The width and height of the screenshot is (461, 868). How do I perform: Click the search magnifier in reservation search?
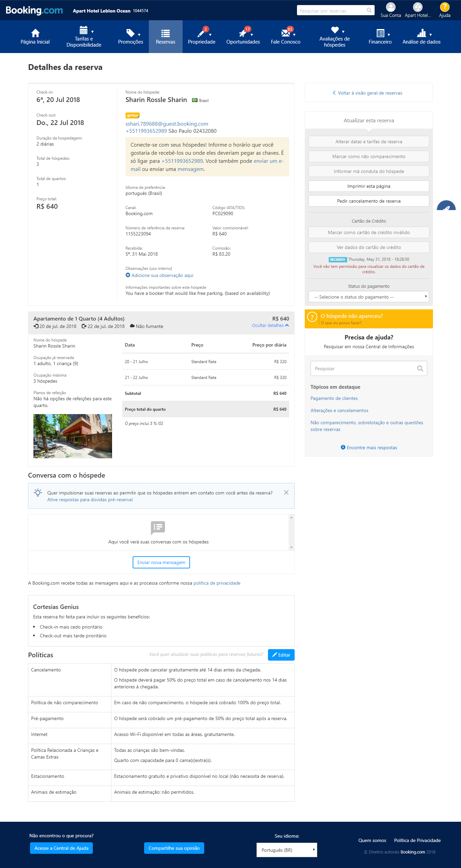(369, 10)
